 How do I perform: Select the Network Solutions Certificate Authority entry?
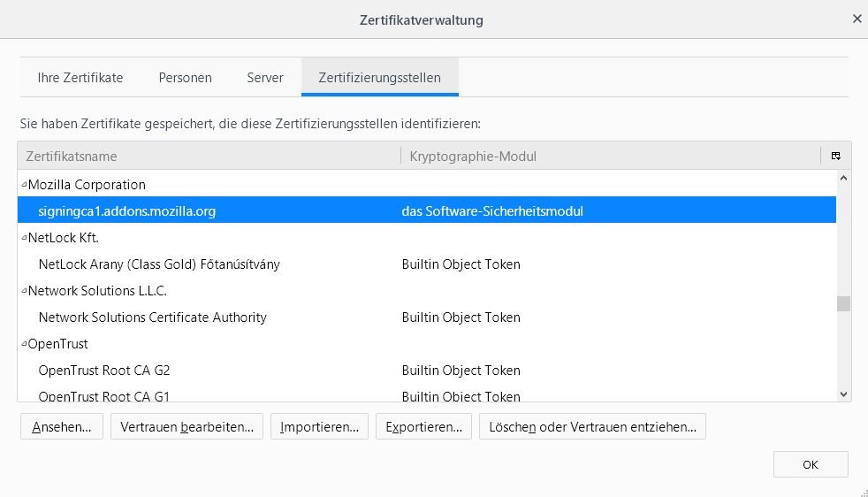152,317
